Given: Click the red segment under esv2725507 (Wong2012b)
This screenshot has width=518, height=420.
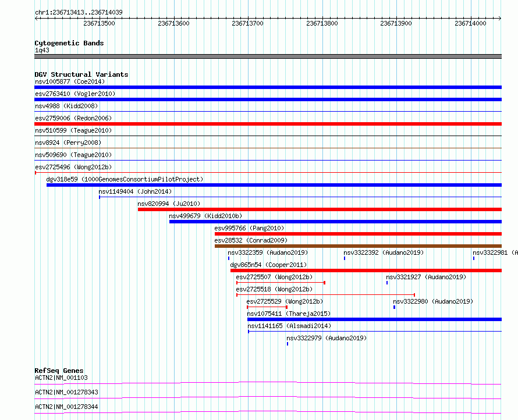Looking at the screenshot, I should 281,283.
